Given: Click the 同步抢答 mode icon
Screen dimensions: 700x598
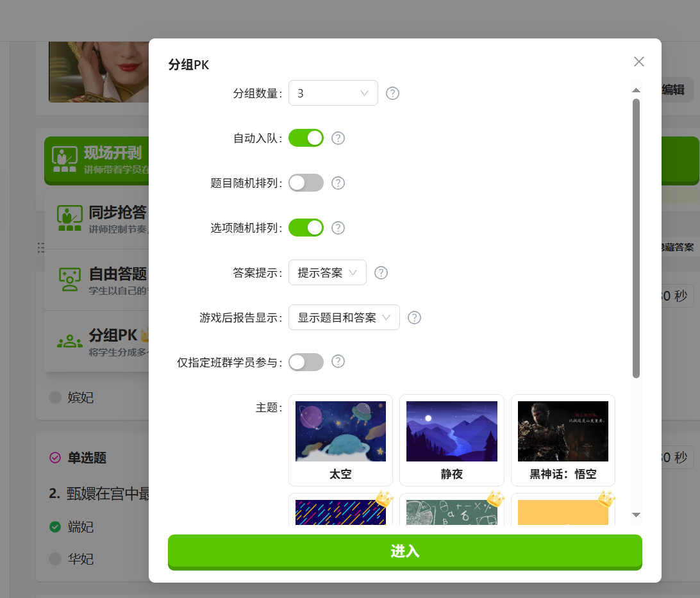Looking at the screenshot, I should pyautogui.click(x=70, y=218).
